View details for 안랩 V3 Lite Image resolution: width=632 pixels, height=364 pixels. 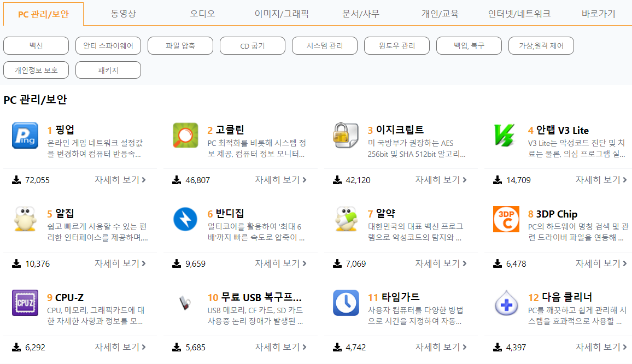[x=601, y=180]
